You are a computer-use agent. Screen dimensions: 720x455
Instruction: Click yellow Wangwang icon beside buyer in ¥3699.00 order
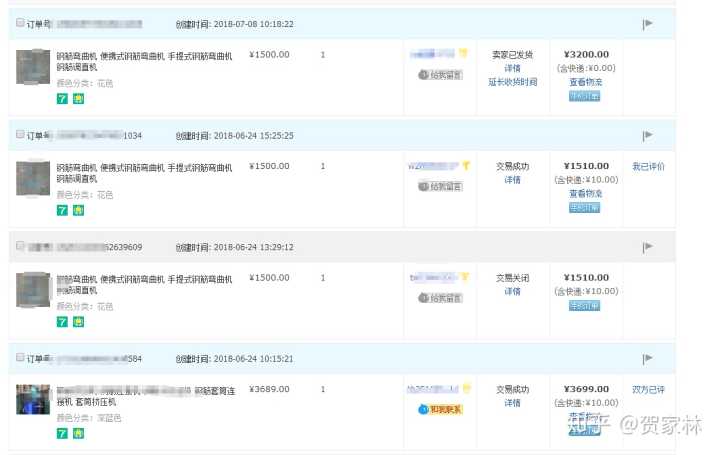(467, 388)
